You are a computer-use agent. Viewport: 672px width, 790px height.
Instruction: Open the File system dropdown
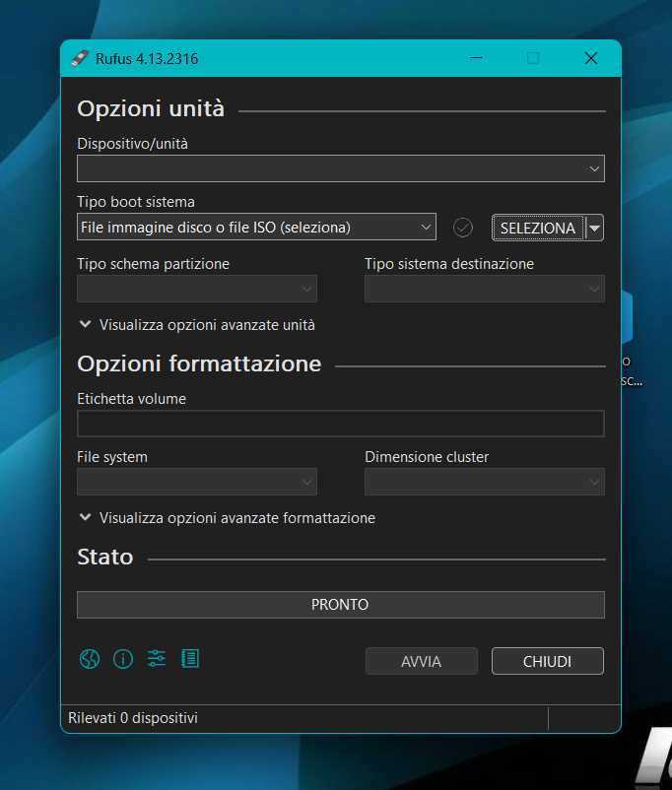click(x=197, y=482)
